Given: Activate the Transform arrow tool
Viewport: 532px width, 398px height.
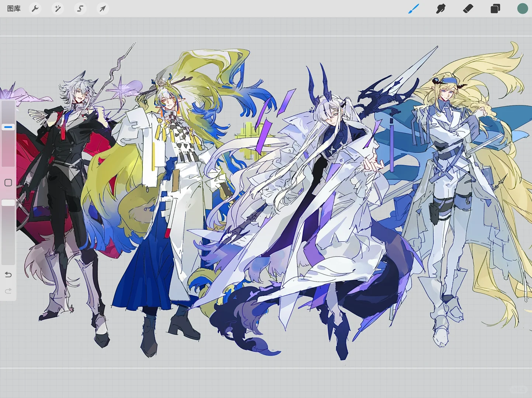Looking at the screenshot, I should (103, 8).
